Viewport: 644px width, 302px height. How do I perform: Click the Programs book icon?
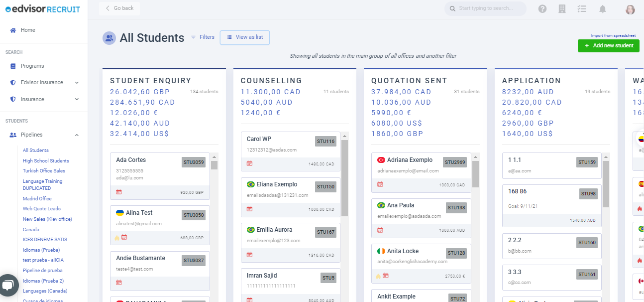(x=13, y=66)
